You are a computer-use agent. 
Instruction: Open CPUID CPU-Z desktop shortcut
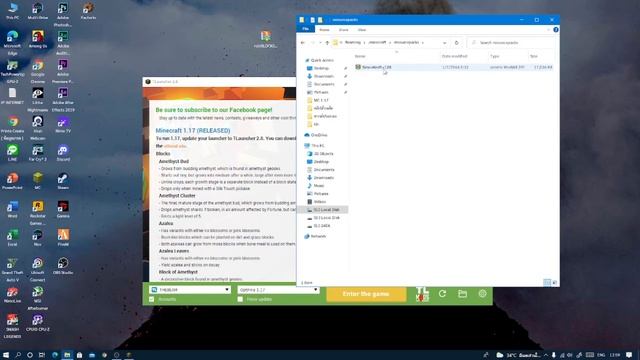tap(38, 322)
